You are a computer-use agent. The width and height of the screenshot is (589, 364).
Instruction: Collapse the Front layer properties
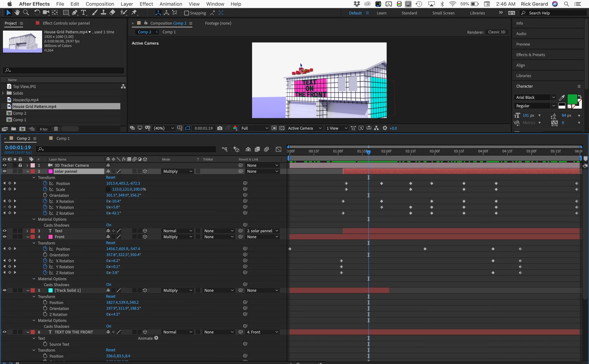[x=28, y=237]
